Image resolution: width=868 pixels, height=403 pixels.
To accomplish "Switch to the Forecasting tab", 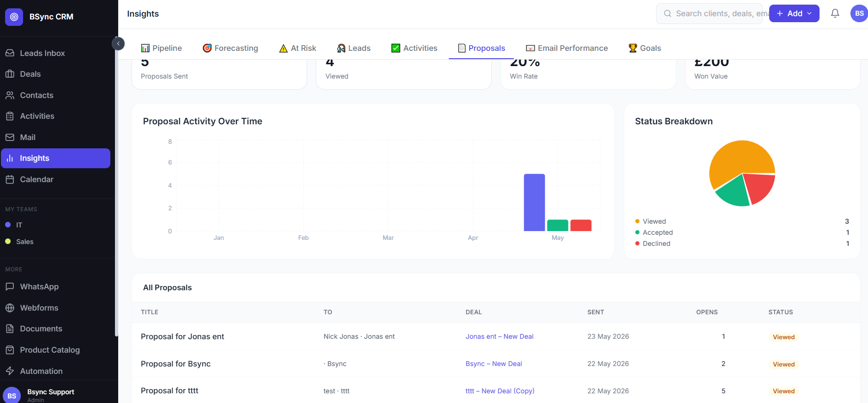I will (x=230, y=48).
